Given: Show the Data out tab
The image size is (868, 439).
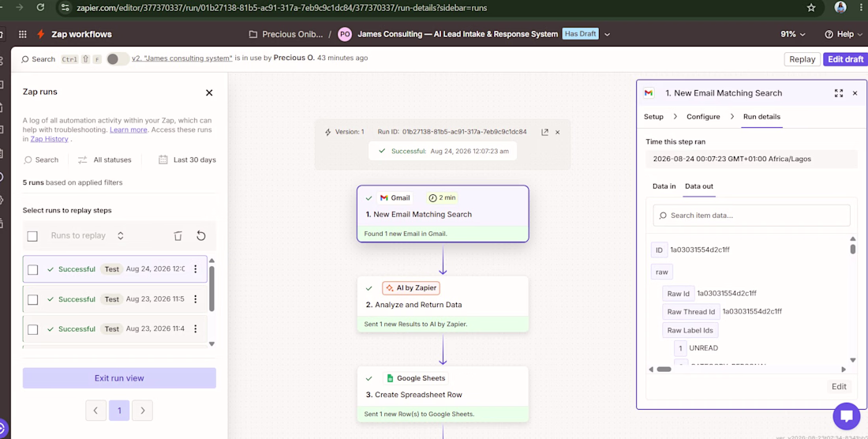Looking at the screenshot, I should point(699,186).
